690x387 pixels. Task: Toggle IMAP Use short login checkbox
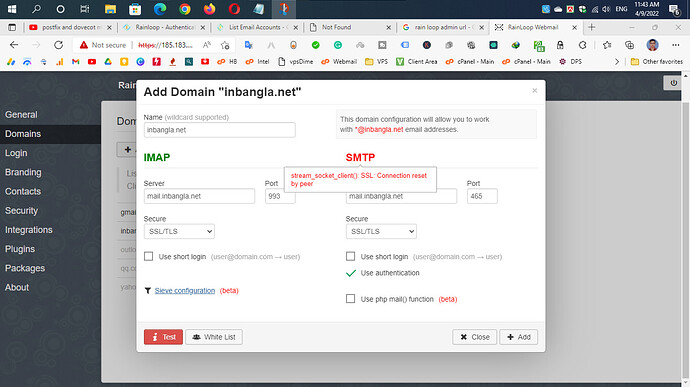click(x=149, y=256)
